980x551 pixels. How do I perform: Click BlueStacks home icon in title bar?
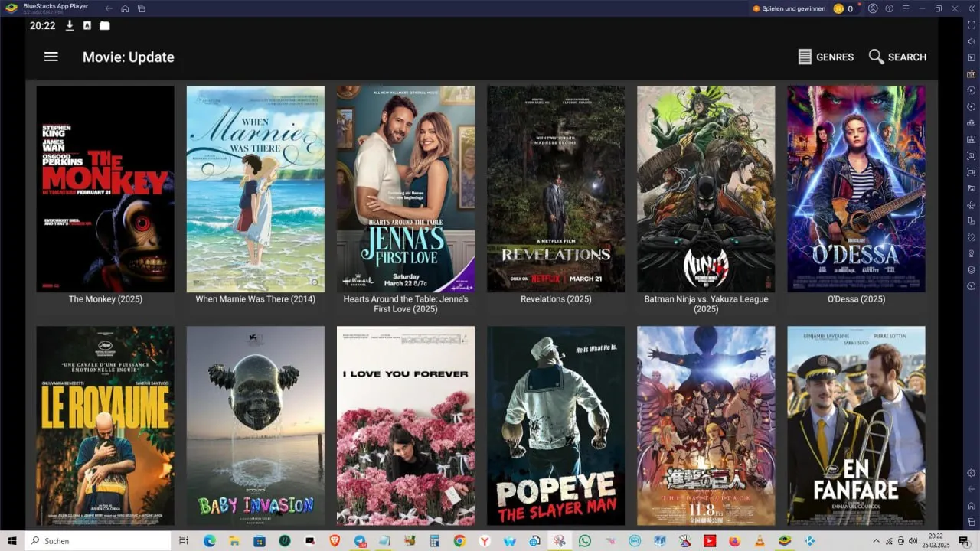tap(125, 8)
